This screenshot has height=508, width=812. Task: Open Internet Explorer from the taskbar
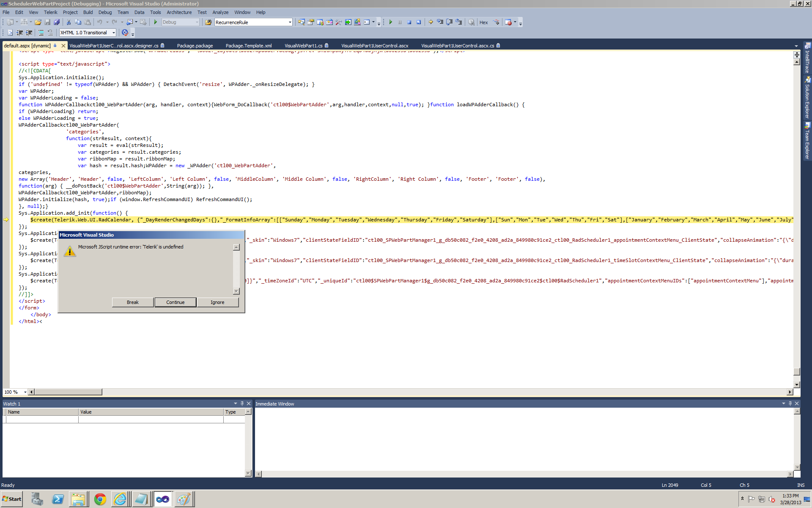click(120, 499)
